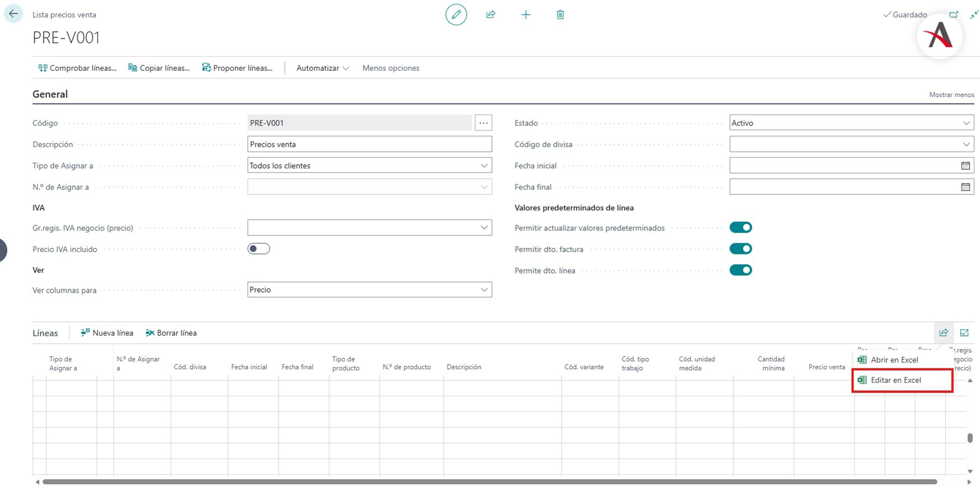Disable Permitir dto. factura switch
Image resolution: width=980 pixels, height=486 pixels.
click(740, 249)
